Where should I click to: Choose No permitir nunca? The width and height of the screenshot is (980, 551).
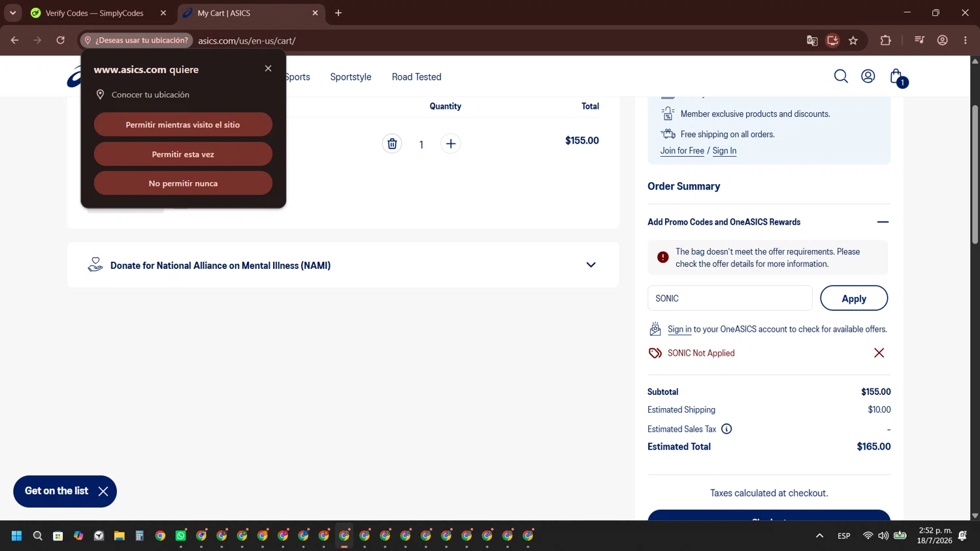[183, 183]
